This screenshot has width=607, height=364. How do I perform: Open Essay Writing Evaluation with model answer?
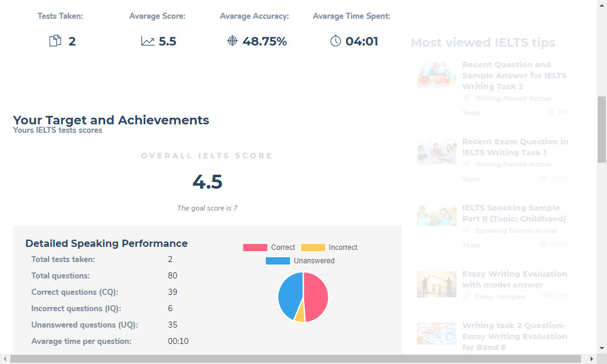click(514, 279)
